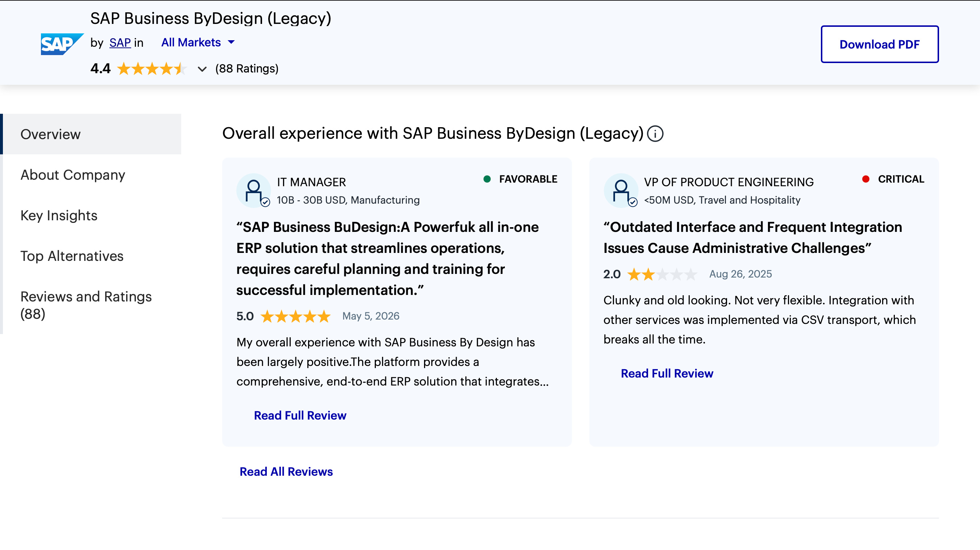
Task: Click the (88 Ratings) text
Action: [x=247, y=69]
